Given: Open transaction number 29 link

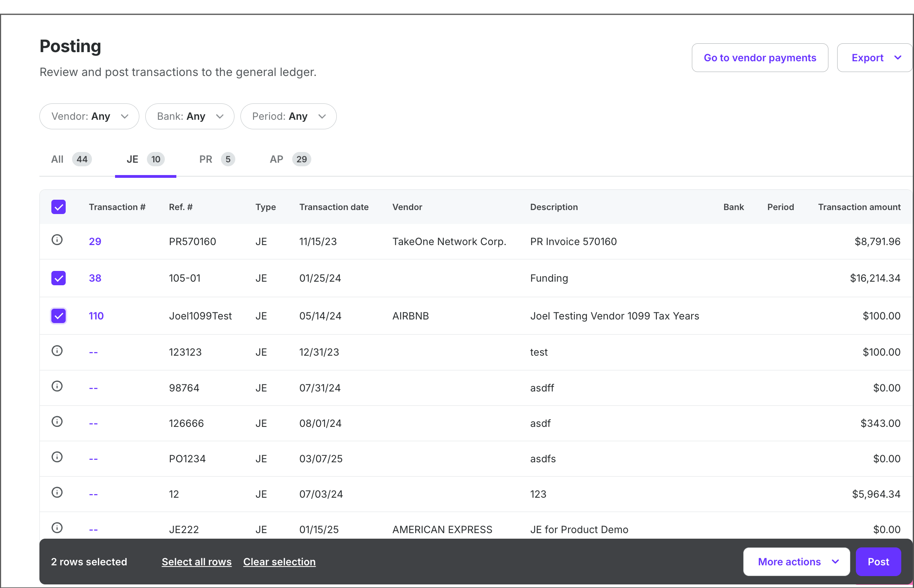Looking at the screenshot, I should point(95,241).
